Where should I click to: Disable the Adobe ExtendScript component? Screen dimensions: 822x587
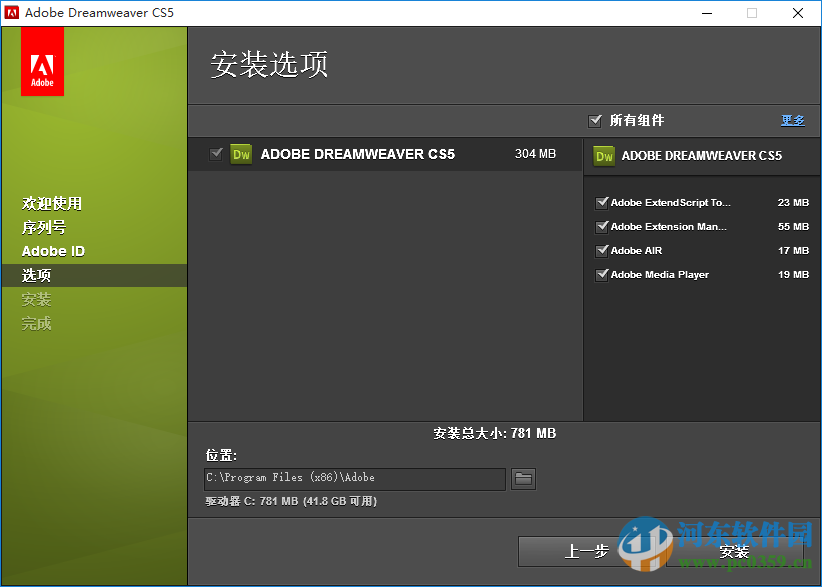click(x=601, y=202)
